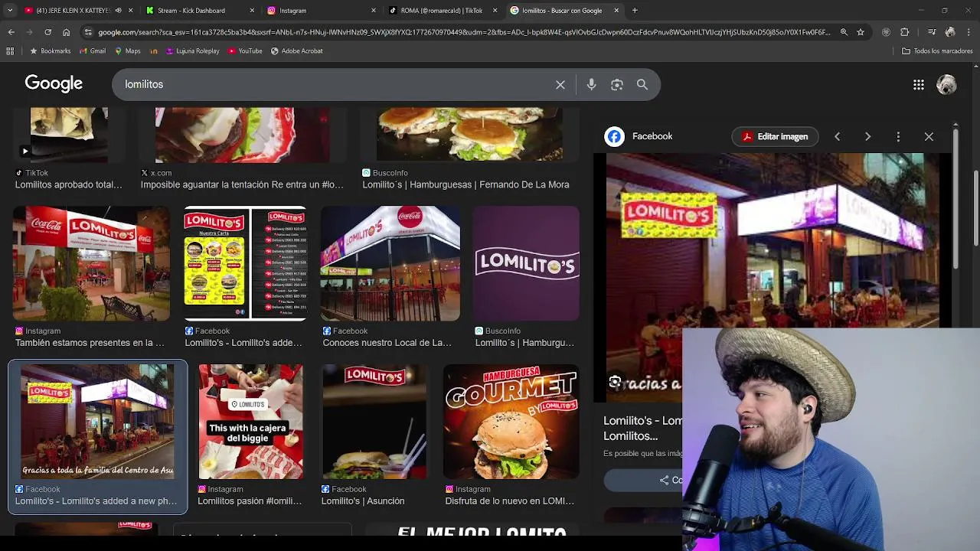The image size is (980, 551).
Task: Open the browser extensions puzzle menu
Action: point(905,32)
